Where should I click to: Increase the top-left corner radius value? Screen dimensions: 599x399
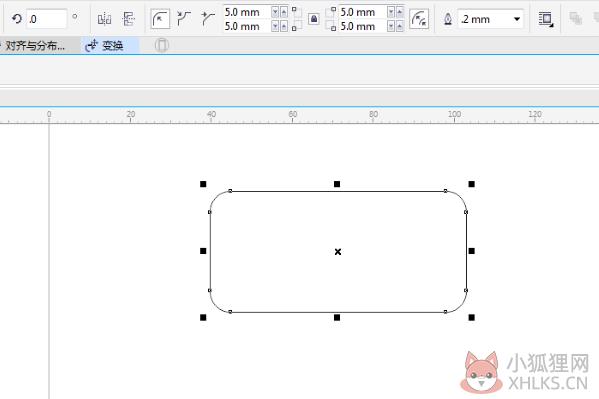pyautogui.click(x=284, y=12)
